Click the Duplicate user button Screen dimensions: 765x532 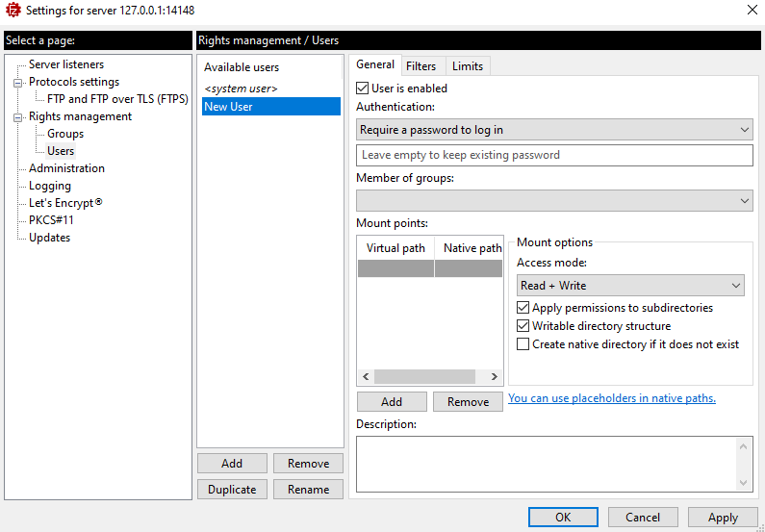(x=232, y=489)
